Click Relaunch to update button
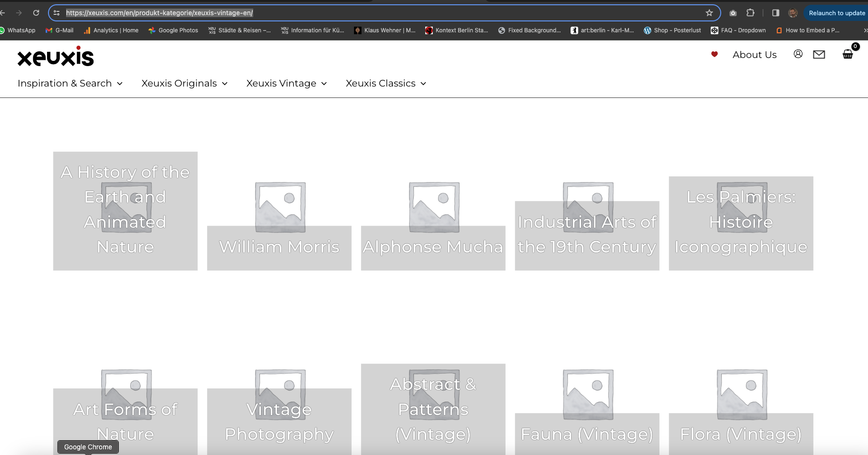868x455 pixels. (x=836, y=13)
